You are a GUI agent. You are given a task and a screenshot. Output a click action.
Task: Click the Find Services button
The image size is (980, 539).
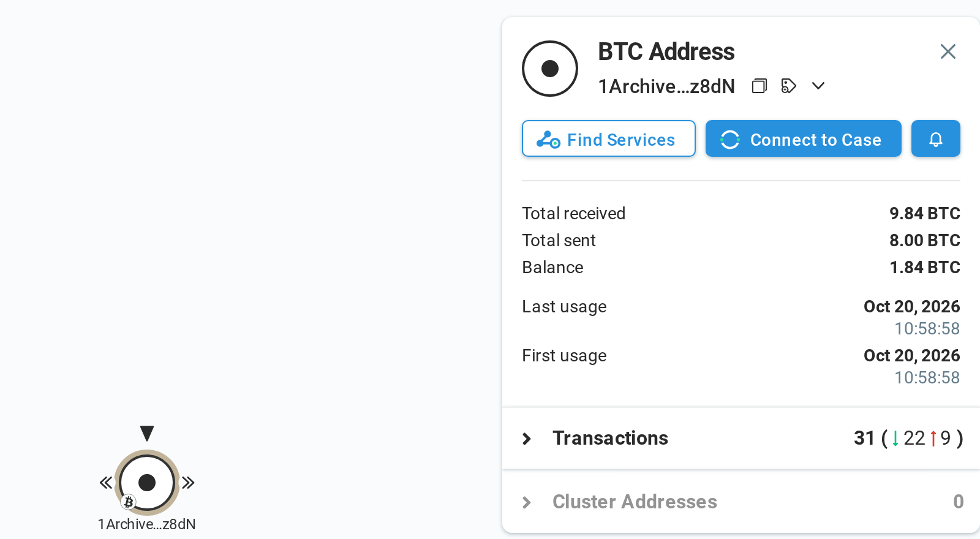608,138
